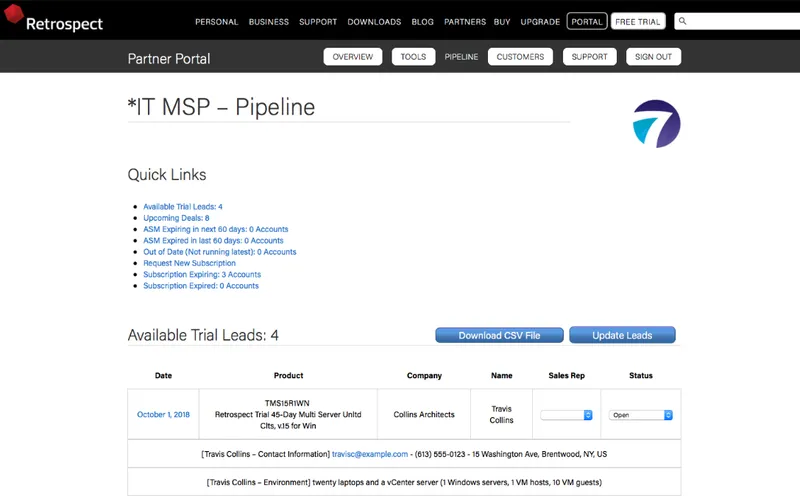Open Subscription Expired: 0 Accounts link

201,286
